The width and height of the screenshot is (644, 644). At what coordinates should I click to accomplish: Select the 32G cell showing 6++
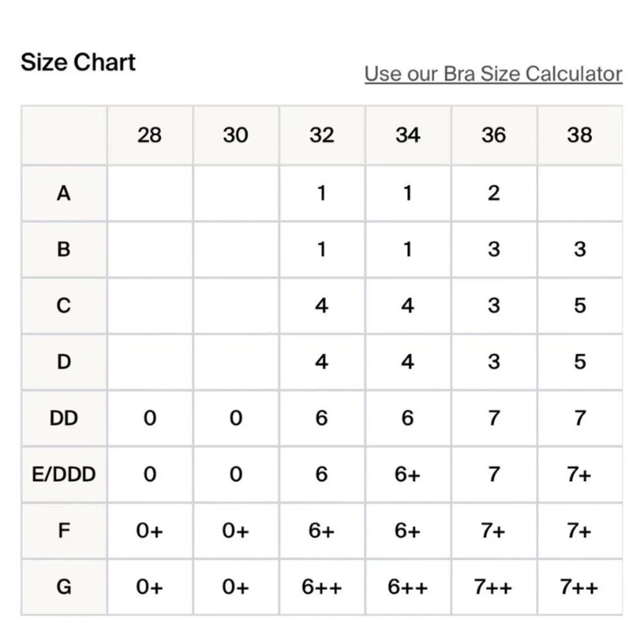click(321, 587)
